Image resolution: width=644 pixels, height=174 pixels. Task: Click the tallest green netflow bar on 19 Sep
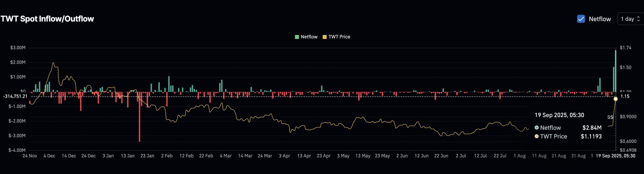pyautogui.click(x=616, y=71)
